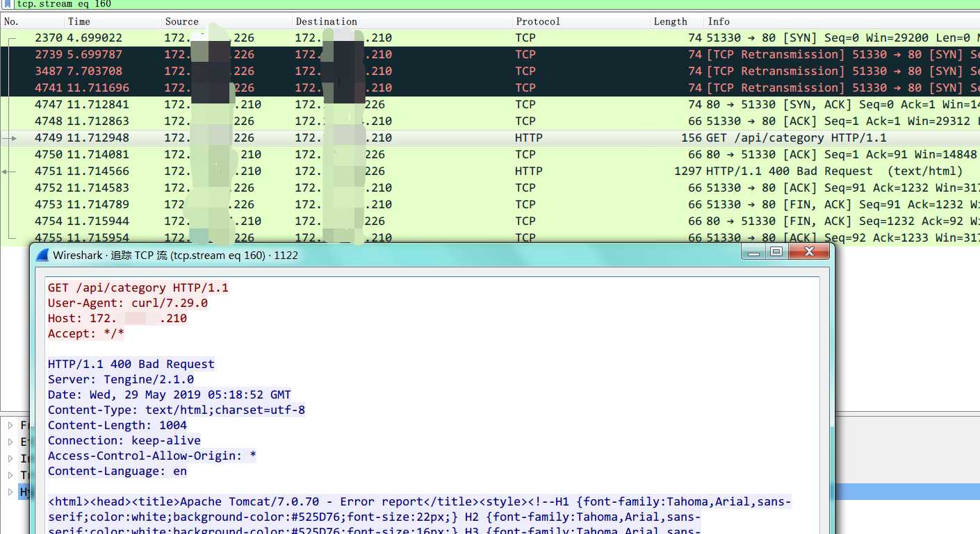The image size is (980, 534).
Task: Minimize the TCP stream dialog
Action: coord(752,253)
